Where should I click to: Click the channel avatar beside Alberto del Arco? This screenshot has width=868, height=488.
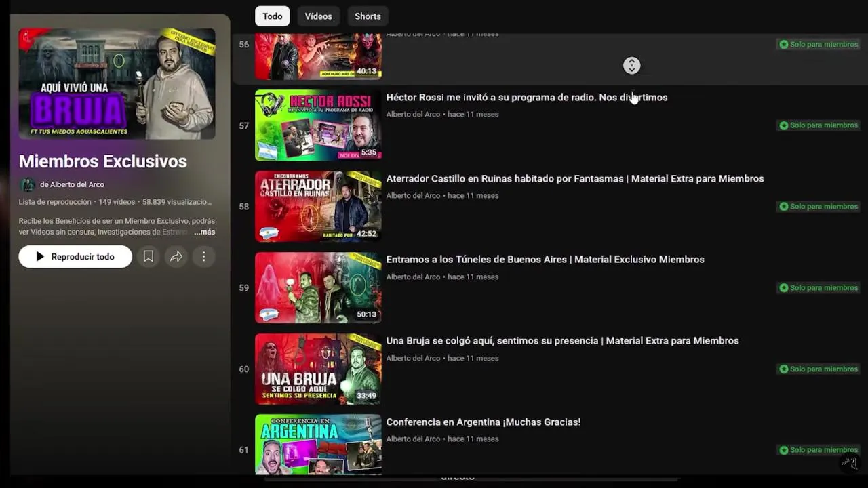point(27,184)
